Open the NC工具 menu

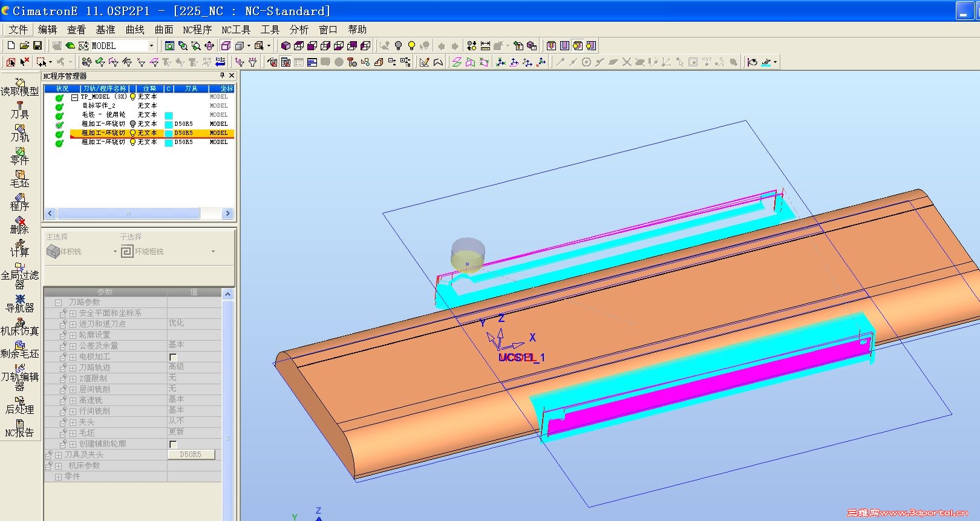pyautogui.click(x=236, y=29)
